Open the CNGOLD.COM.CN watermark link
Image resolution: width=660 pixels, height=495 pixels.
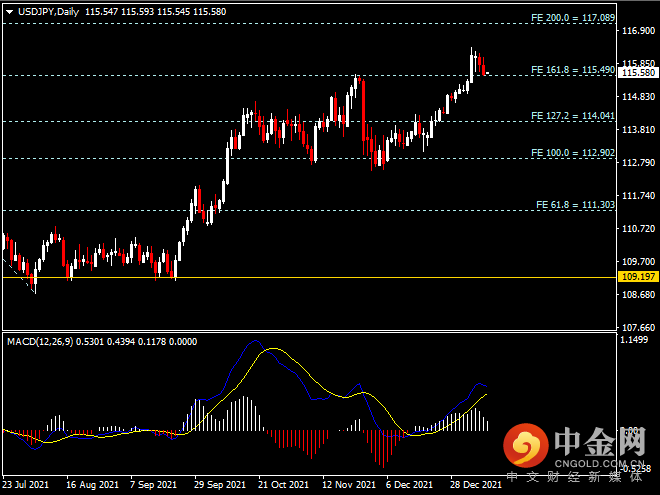coord(599,464)
